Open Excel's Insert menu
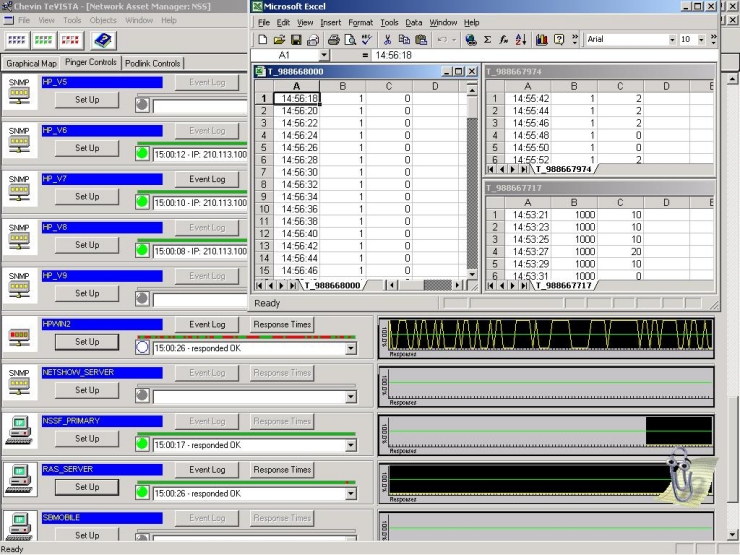 (x=330, y=22)
